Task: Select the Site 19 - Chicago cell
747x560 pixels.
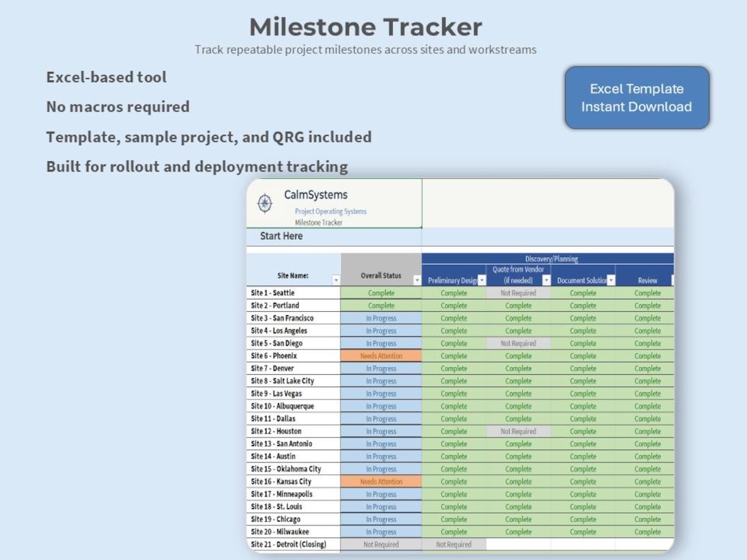Action: coord(293,519)
